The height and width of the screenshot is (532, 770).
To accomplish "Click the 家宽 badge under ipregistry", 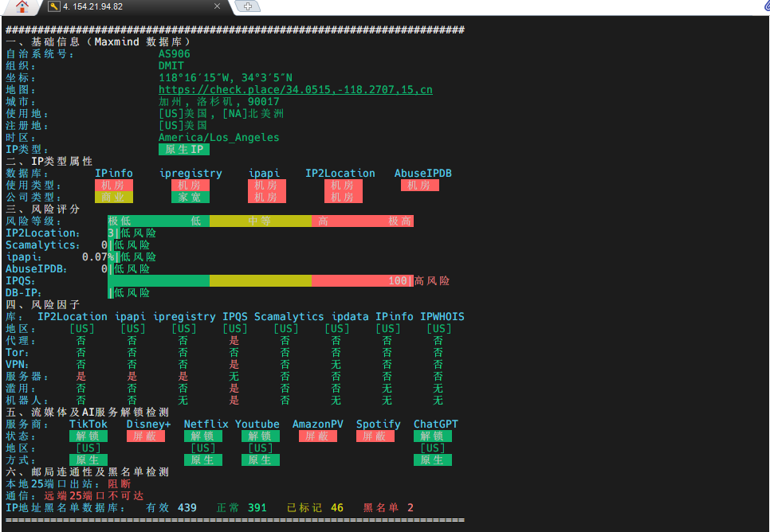I will pyautogui.click(x=190, y=198).
